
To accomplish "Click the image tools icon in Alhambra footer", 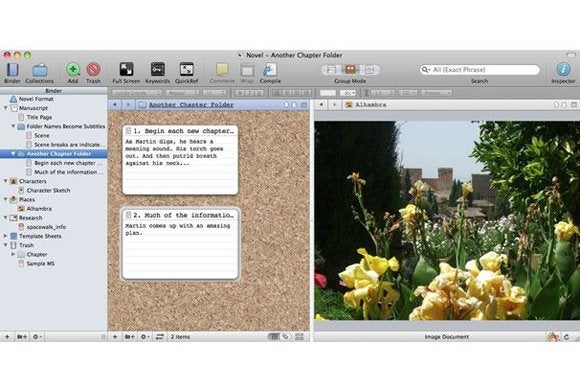I will click(x=553, y=337).
